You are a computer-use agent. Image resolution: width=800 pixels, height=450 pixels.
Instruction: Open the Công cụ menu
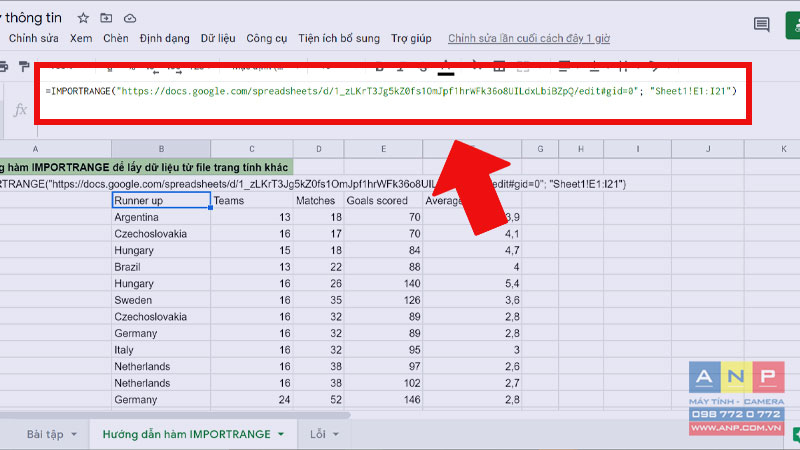tap(266, 38)
